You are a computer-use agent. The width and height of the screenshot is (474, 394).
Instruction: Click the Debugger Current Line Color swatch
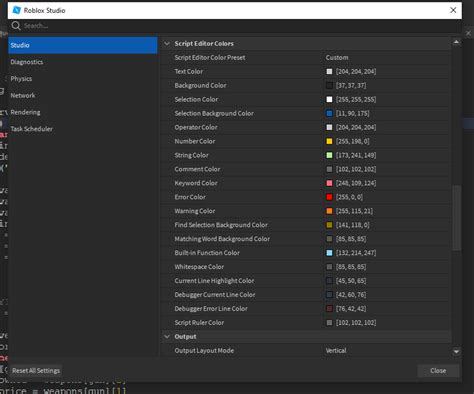329,295
